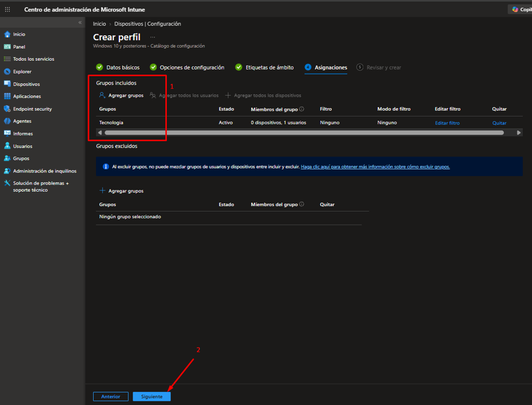Viewport: 532px width, 405px height.
Task: Click the horizontal scrollbar right arrow
Action: pyautogui.click(x=518, y=133)
